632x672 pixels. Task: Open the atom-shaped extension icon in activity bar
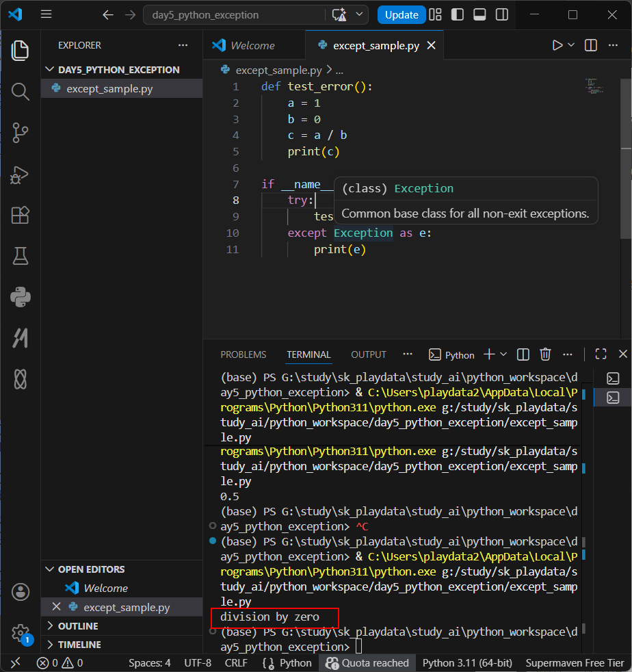pyautogui.click(x=20, y=379)
